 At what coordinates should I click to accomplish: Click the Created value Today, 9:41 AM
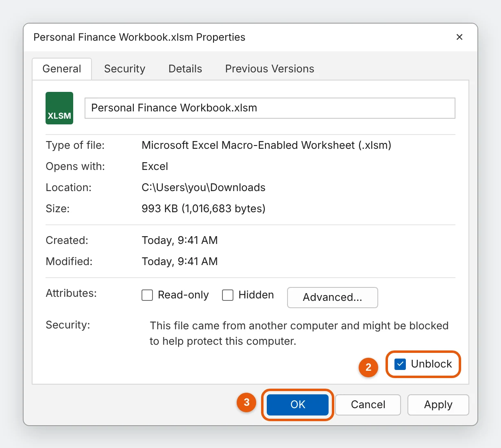[x=179, y=240]
